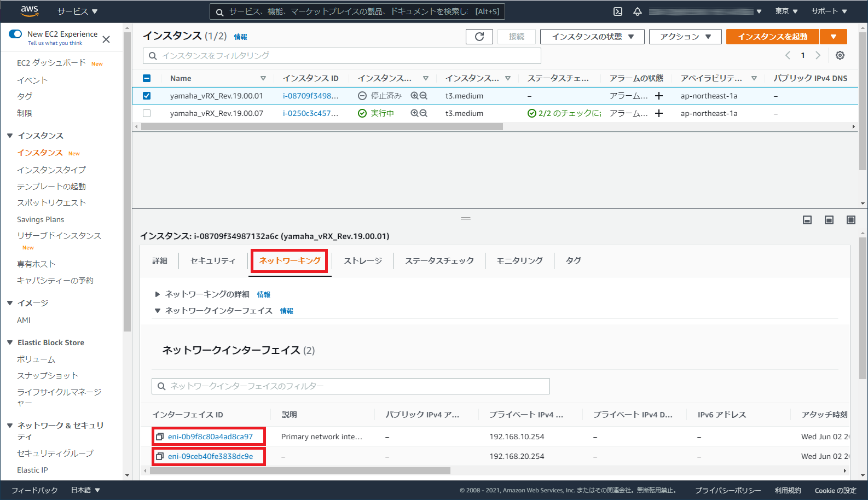Open instance ID i-0250c3c457 link
Screen dimensions: 868x500
pyautogui.click(x=310, y=113)
